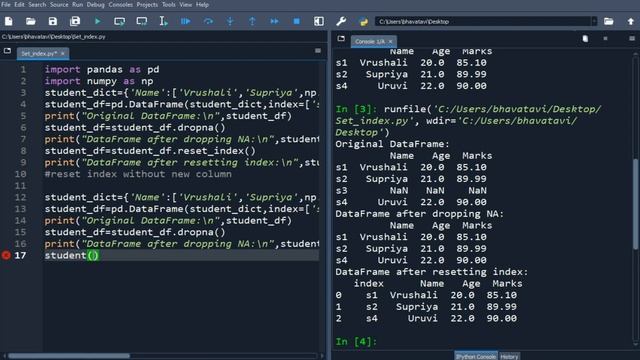
Task: Create a new file with the toolbar icon
Action: [9, 21]
